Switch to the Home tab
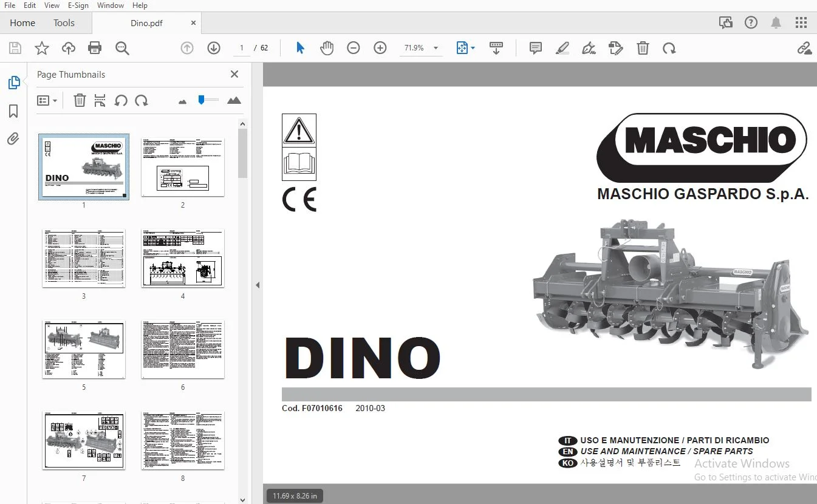 pyautogui.click(x=22, y=23)
